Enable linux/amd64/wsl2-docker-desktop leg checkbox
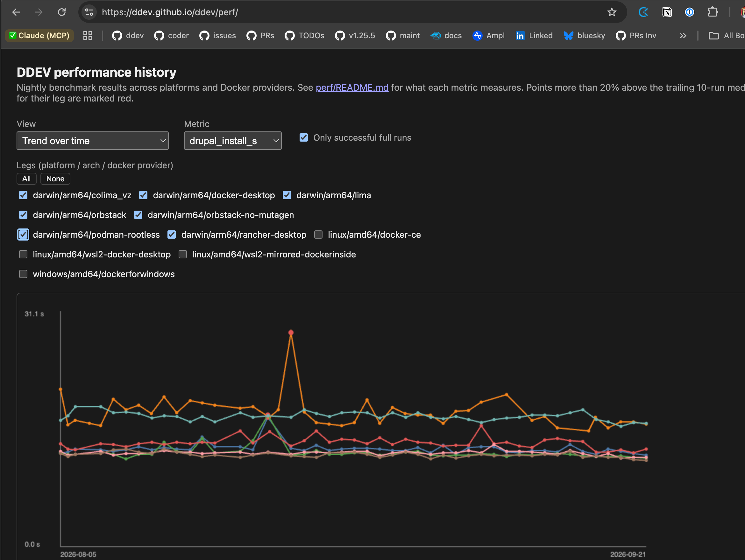Viewport: 745px width, 560px height. tap(23, 254)
